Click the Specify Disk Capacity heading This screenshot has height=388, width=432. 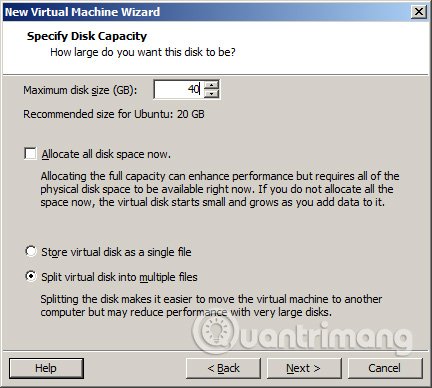87,36
